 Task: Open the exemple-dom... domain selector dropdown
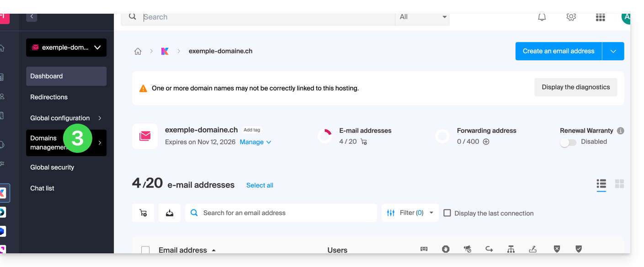click(x=66, y=47)
